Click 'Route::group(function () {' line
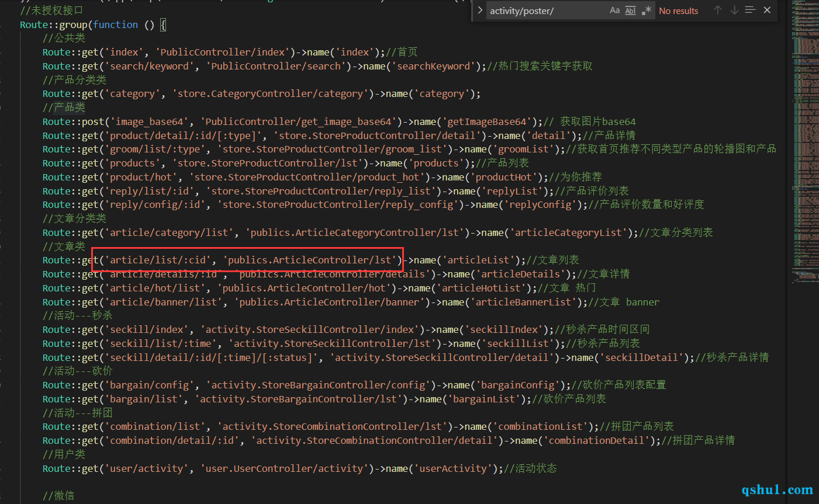 (x=93, y=25)
